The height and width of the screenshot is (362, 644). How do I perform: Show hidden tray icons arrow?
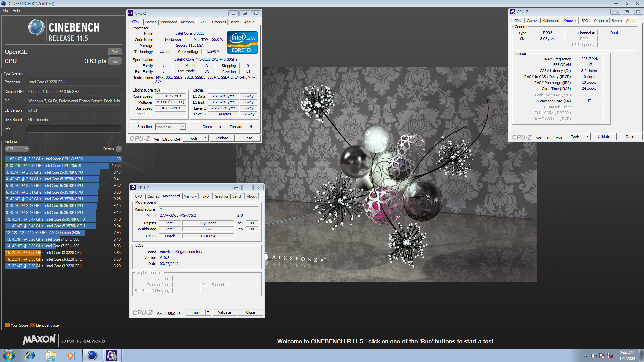point(586,356)
